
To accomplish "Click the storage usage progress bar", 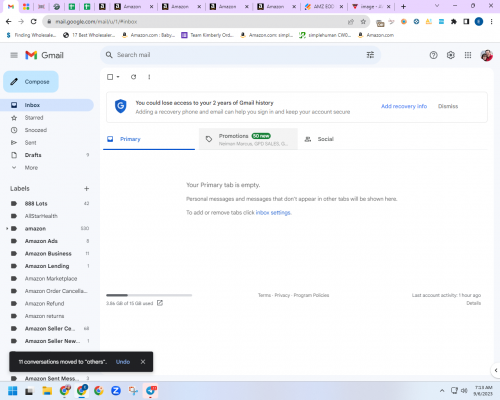I will pos(149,295).
